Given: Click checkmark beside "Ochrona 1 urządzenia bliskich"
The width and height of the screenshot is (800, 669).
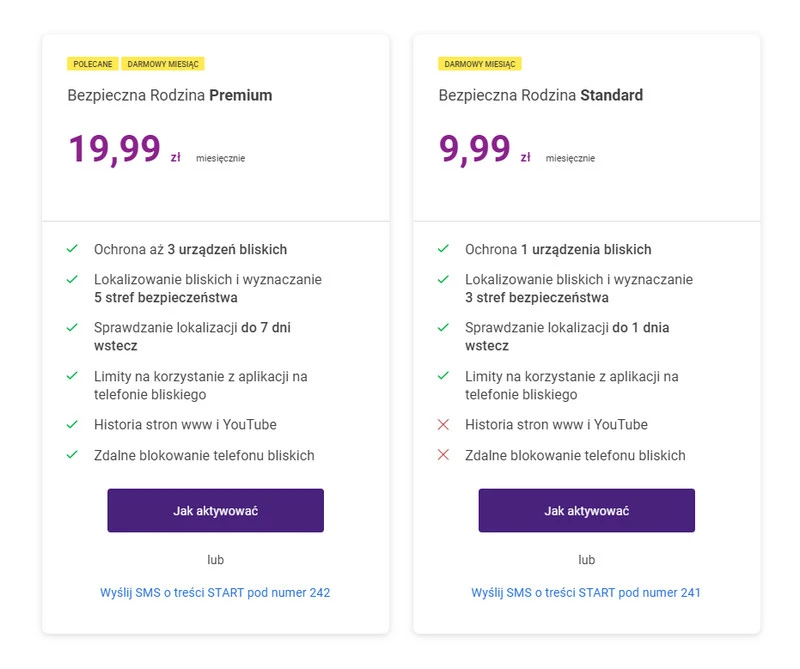Looking at the screenshot, I should (x=443, y=249).
